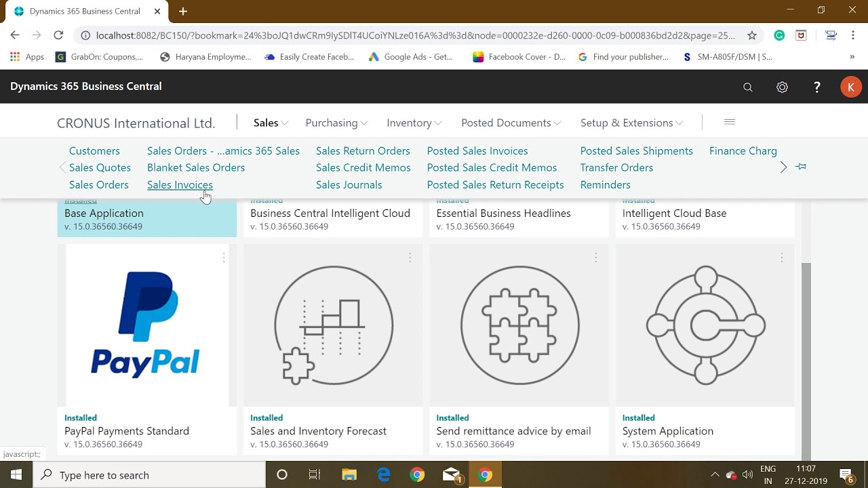Reload the browser page
The width and height of the screenshot is (868, 488).
pos(58,35)
